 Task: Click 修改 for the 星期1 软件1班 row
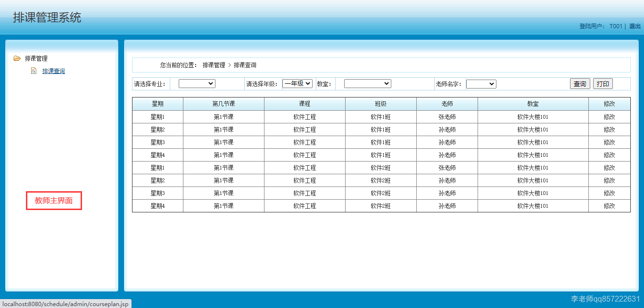tap(609, 116)
